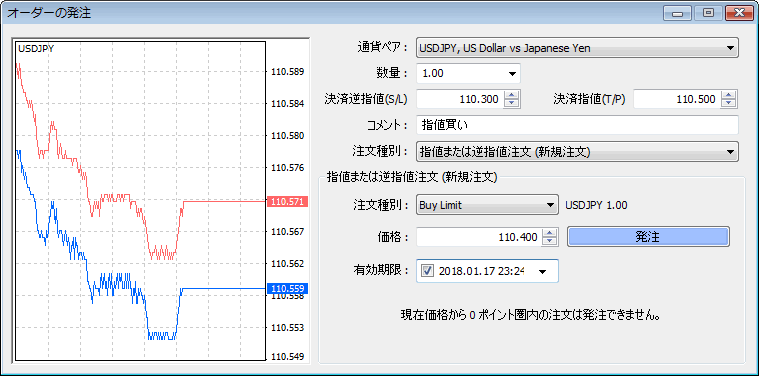Increase the T/P 110.500 value with up arrow
Image resolution: width=759 pixels, height=376 pixels.
tap(729, 95)
